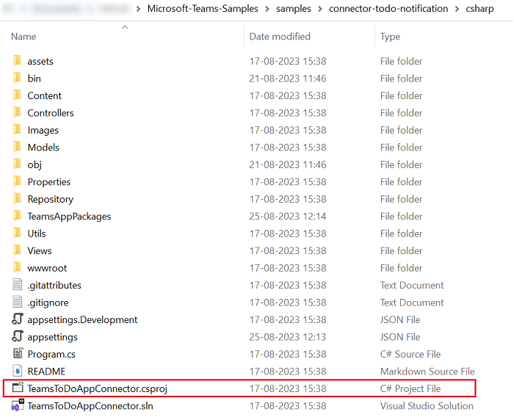
Task: Select the wwwroot folder icon
Action: pyautogui.click(x=18, y=267)
